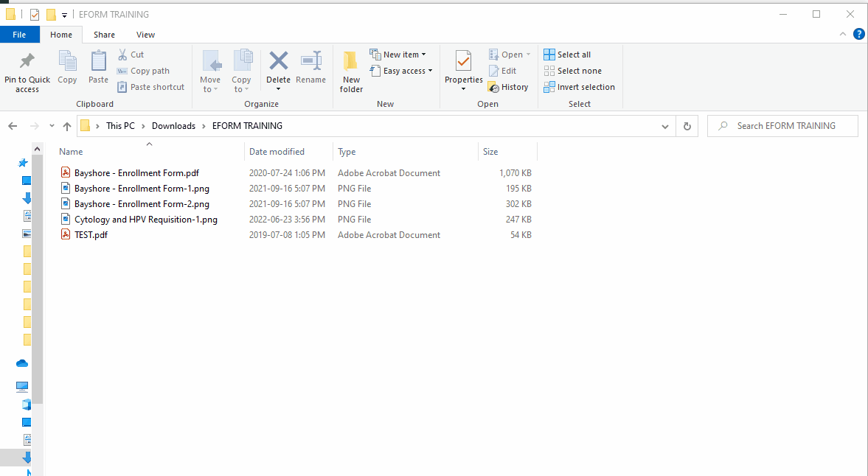The height and width of the screenshot is (476, 868).
Task: Open the Help question mark icon
Action: [x=858, y=34]
